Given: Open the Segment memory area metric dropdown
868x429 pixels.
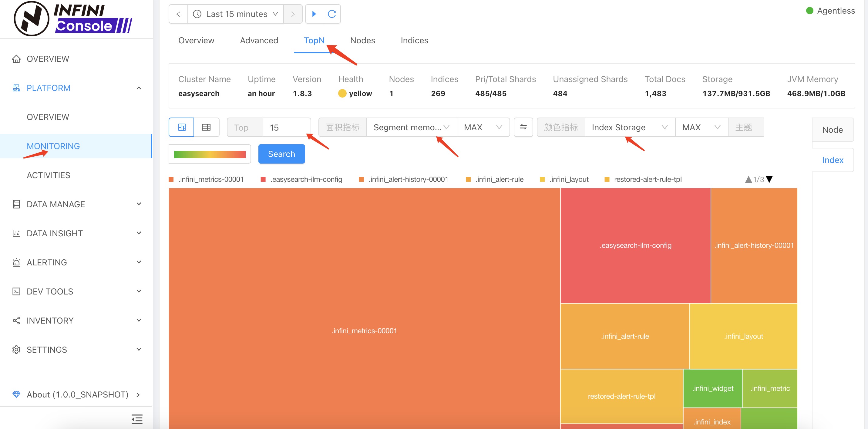Looking at the screenshot, I should click(x=411, y=127).
